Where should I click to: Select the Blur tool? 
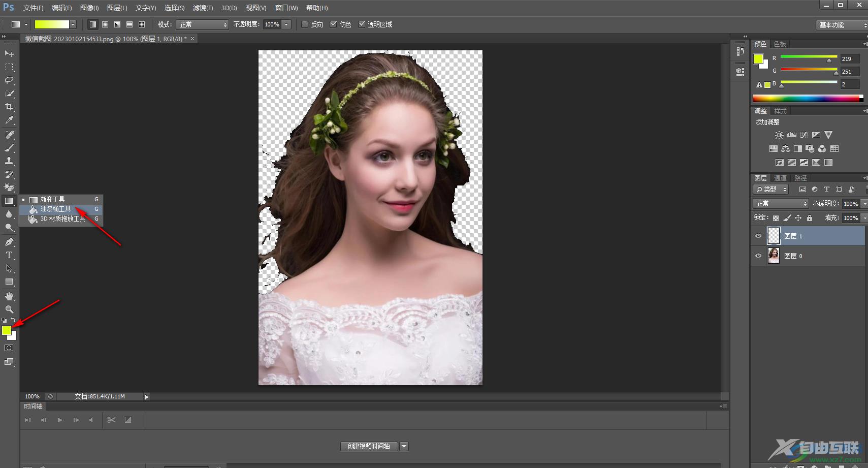click(x=9, y=214)
